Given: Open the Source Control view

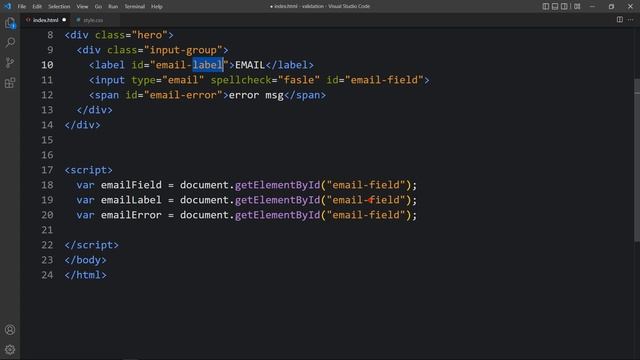Looking at the screenshot, I should click(x=10, y=62).
